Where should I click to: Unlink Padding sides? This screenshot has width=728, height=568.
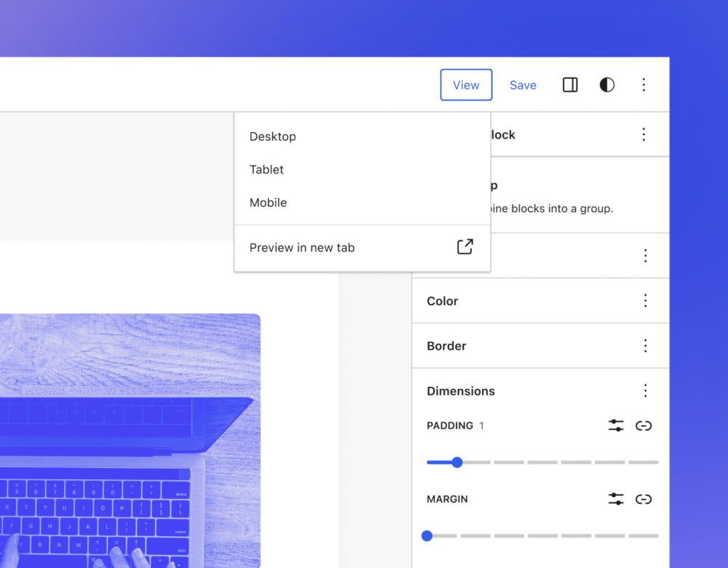pyautogui.click(x=643, y=425)
